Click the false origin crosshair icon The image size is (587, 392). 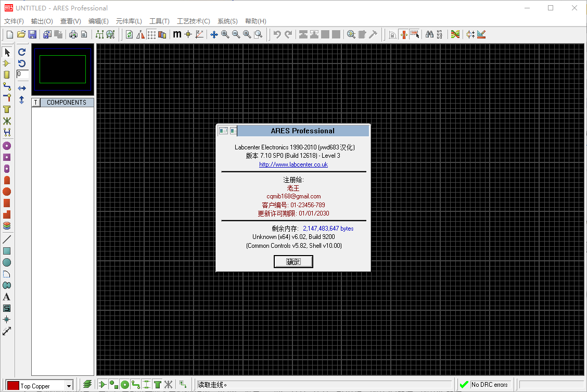(188, 34)
